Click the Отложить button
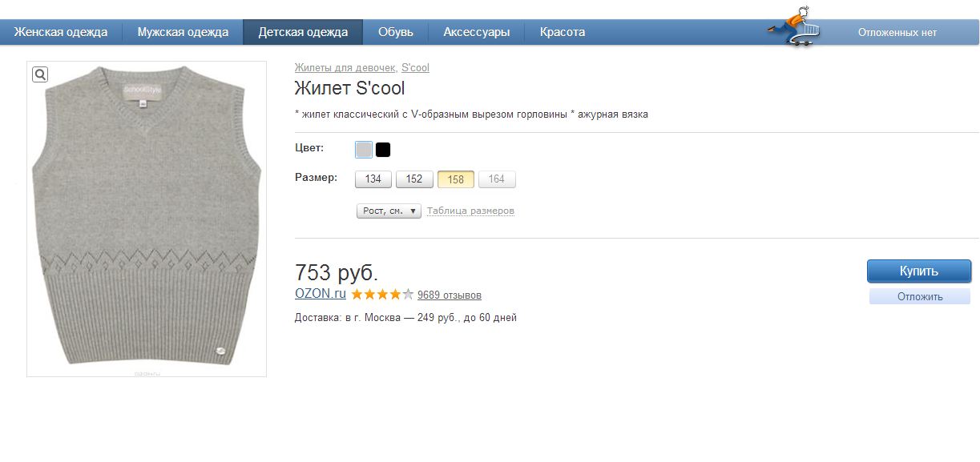Image resolution: width=980 pixels, height=462 pixels. point(920,297)
